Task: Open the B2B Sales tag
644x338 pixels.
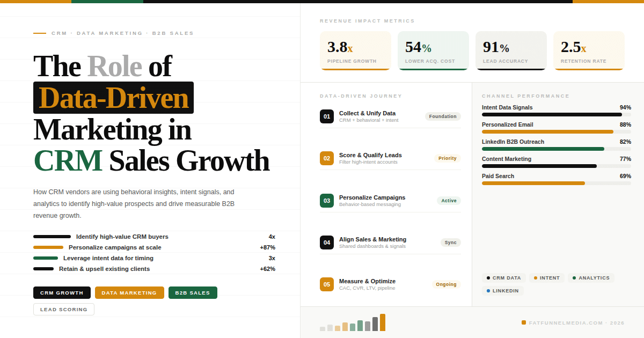Action: [x=193, y=293]
